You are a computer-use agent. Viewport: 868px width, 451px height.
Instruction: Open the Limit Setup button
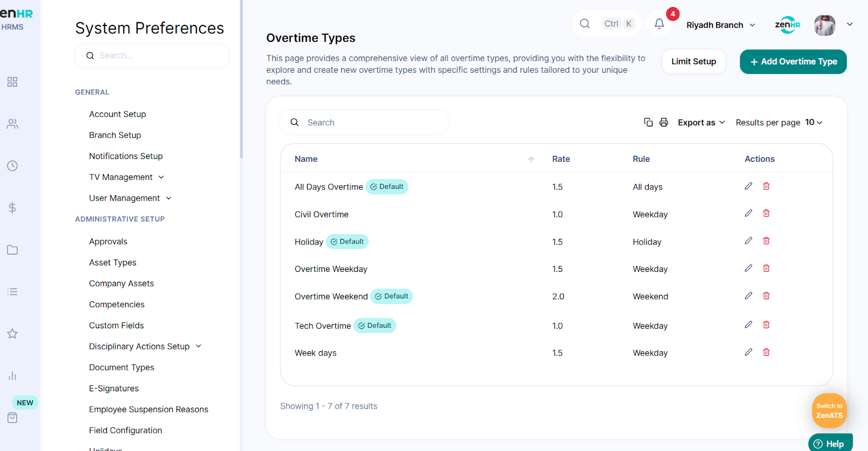click(x=693, y=62)
